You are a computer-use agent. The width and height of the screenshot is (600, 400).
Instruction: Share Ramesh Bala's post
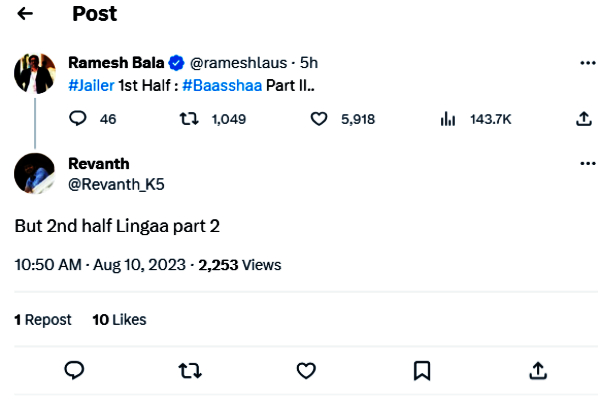point(584,119)
